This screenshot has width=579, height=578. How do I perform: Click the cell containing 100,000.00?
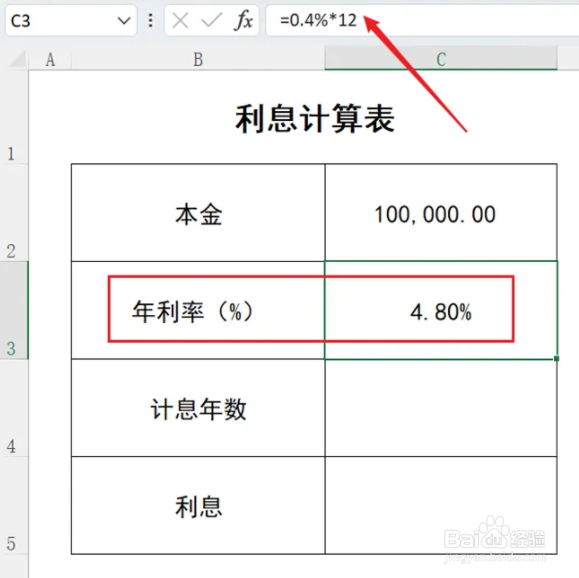(x=441, y=213)
